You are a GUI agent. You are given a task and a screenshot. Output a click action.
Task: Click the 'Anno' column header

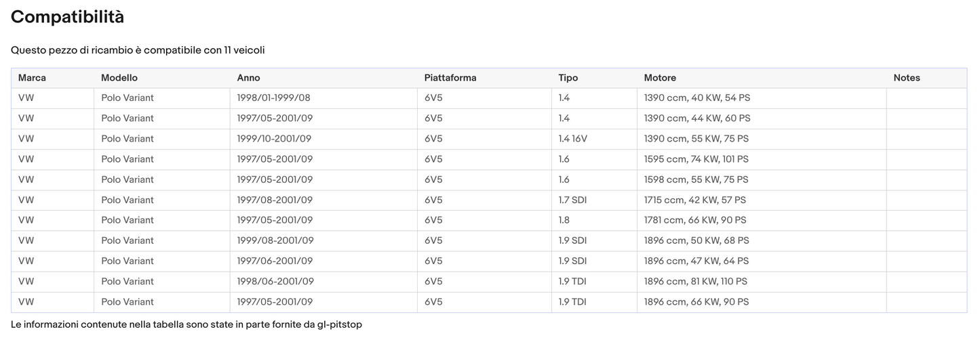pos(248,78)
